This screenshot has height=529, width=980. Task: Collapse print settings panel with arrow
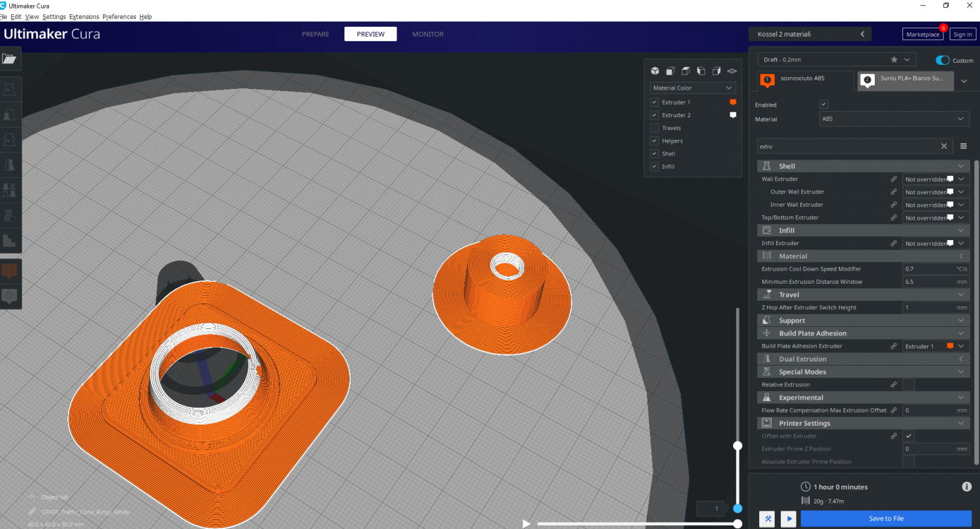point(862,34)
